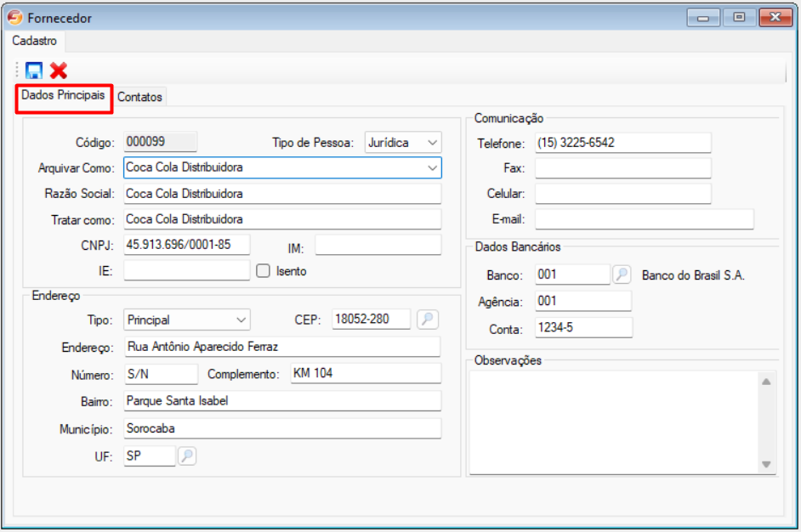Minimize the Fornecedor window
The width and height of the screenshot is (801, 532).
(703, 17)
